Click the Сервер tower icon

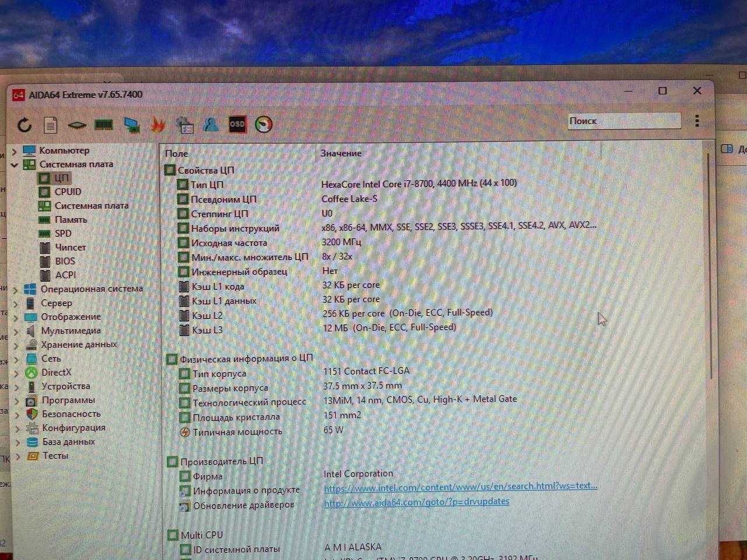pyautogui.click(x=30, y=303)
